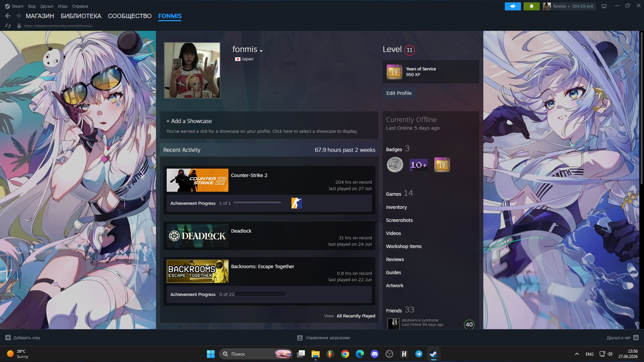The width and height of the screenshot is (644, 362).
Task: Go back with the navigation arrow
Action: point(8,16)
